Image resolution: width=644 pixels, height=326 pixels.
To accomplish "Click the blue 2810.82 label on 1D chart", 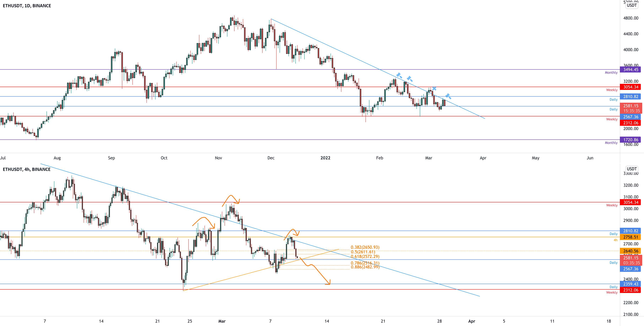I will pyautogui.click(x=631, y=97).
